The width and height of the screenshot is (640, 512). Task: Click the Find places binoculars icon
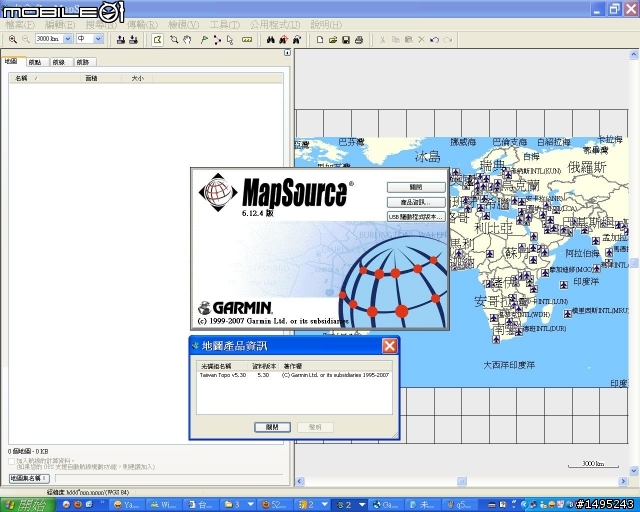click(x=271, y=39)
